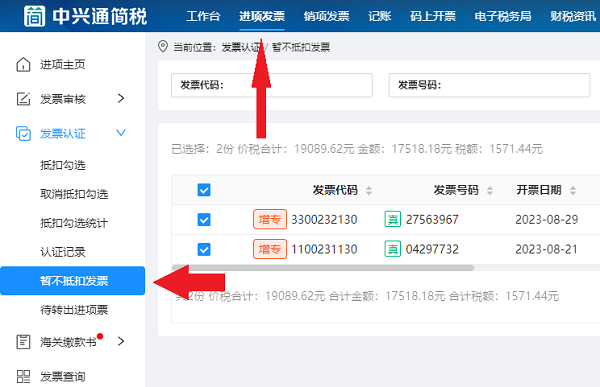Click the 真 verify icon for invoice 27563967
The width and height of the screenshot is (600, 387).
point(393,219)
